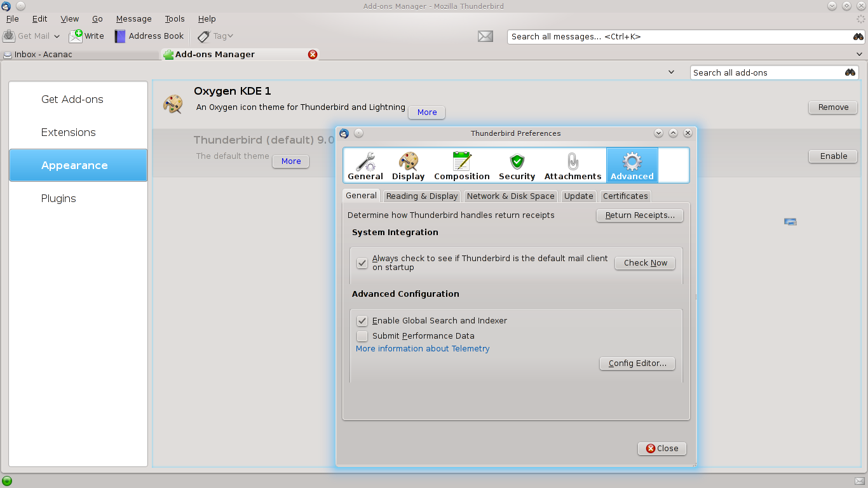Click binoculars icon in message search field

tap(858, 37)
